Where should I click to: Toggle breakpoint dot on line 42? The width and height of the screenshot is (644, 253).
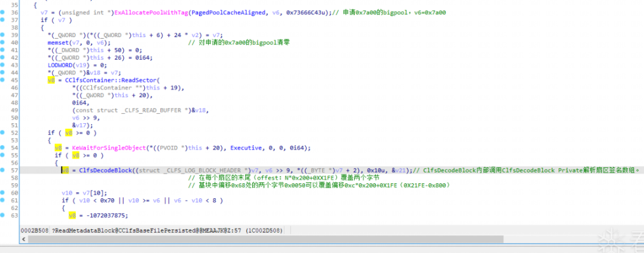click(x=4, y=57)
